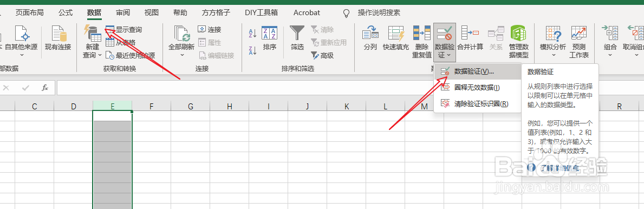Select column header J
The image size is (644, 209).
point(308,106)
